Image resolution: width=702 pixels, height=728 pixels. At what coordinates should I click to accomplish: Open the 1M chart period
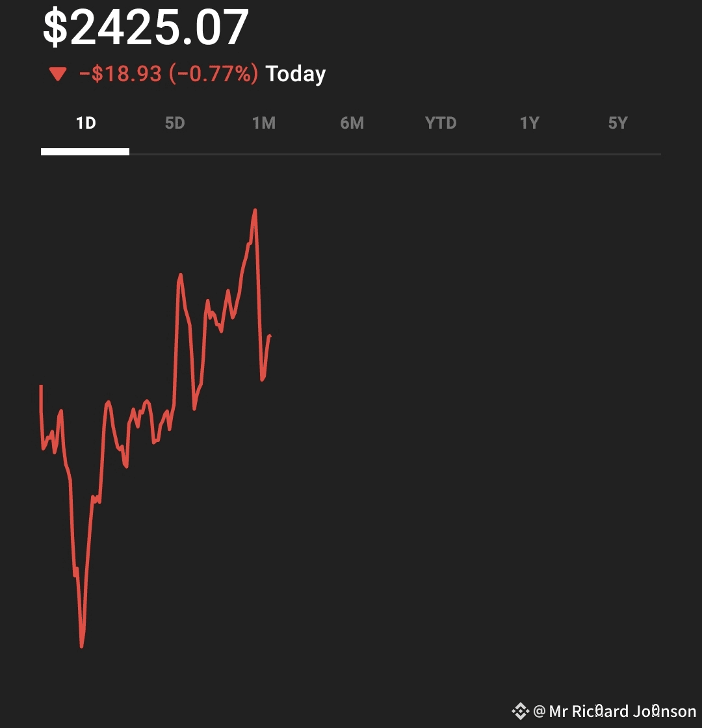pos(264,123)
